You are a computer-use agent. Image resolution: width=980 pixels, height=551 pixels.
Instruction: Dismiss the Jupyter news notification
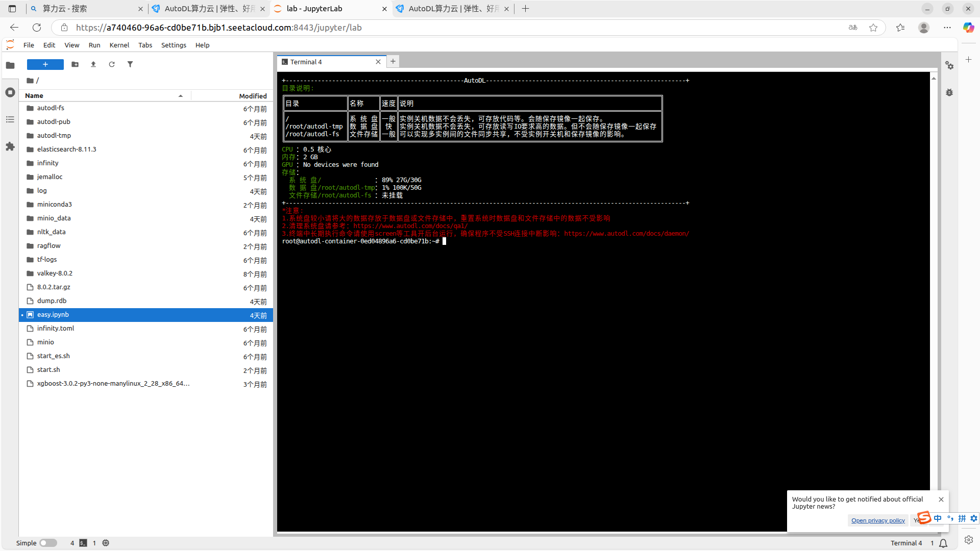point(941,499)
